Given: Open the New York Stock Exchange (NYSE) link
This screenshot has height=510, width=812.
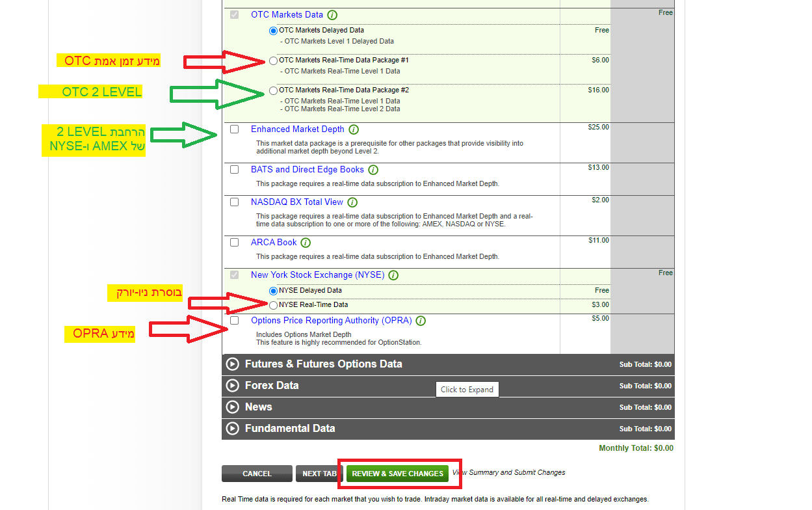Looking at the screenshot, I should click(x=318, y=275).
